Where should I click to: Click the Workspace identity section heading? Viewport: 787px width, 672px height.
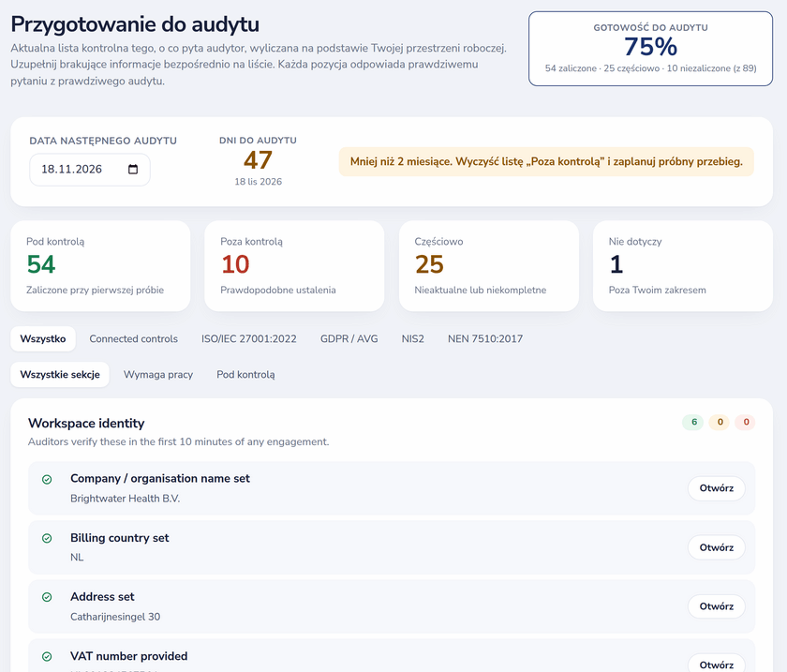coord(86,424)
